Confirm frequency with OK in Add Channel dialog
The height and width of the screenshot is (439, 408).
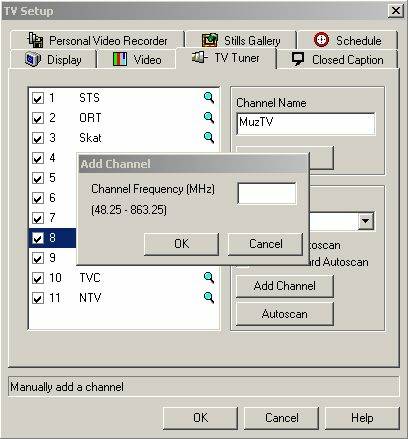coord(181,244)
